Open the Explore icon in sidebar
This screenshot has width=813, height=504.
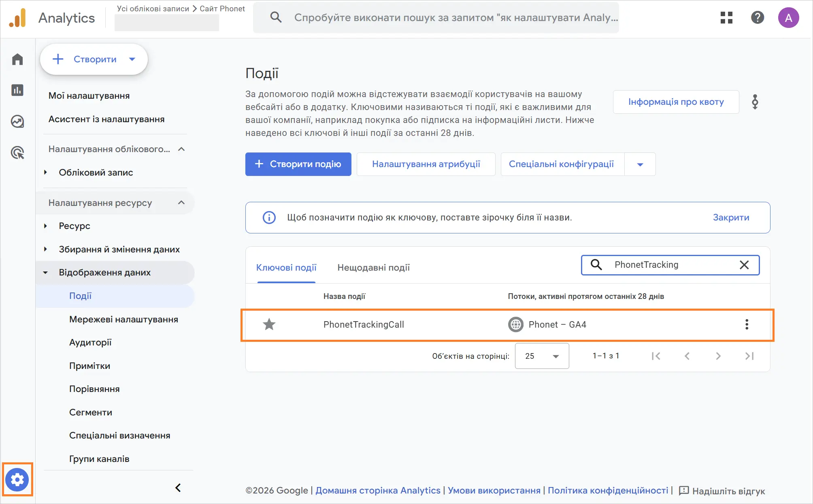(x=17, y=121)
